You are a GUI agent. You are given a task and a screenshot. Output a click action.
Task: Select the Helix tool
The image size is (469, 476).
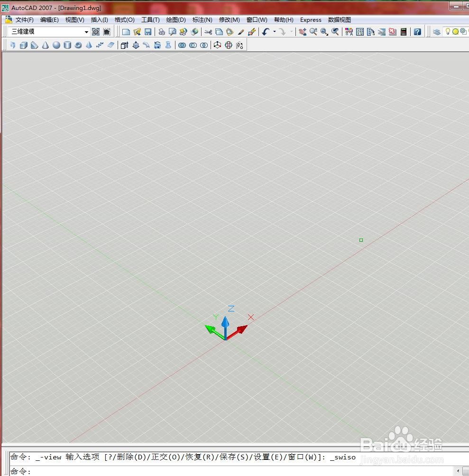point(100,45)
